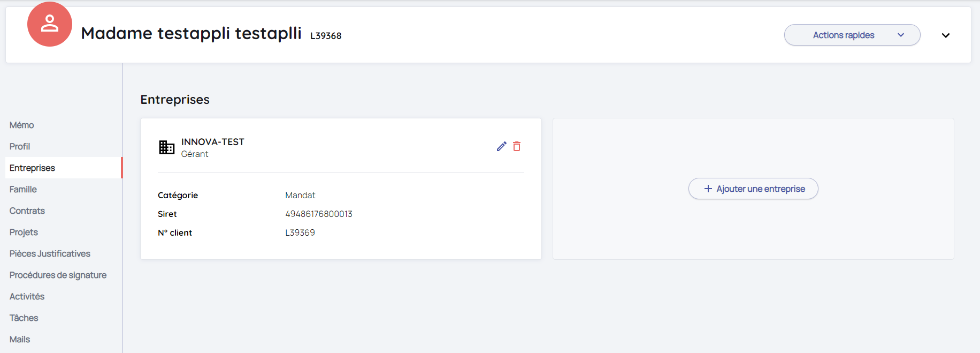Image resolution: width=980 pixels, height=353 pixels.
Task: Click the building icon beside INNOVA-TEST
Action: (166, 147)
